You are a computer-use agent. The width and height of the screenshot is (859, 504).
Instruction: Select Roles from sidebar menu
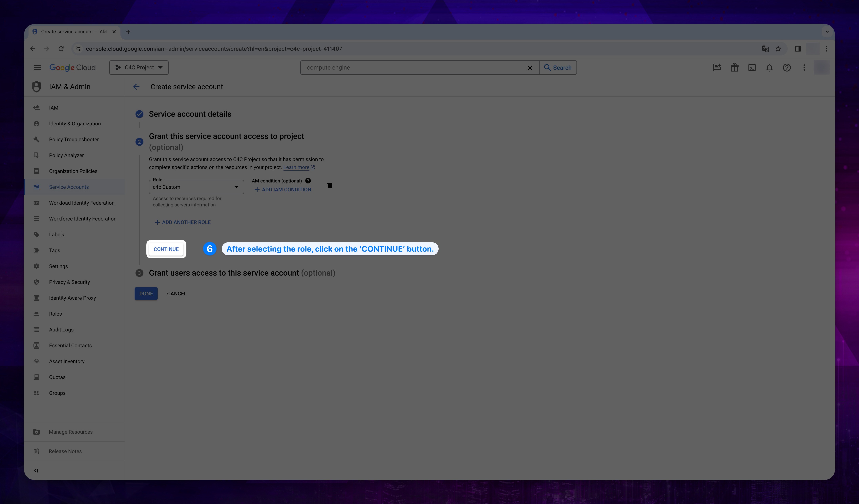click(x=55, y=313)
